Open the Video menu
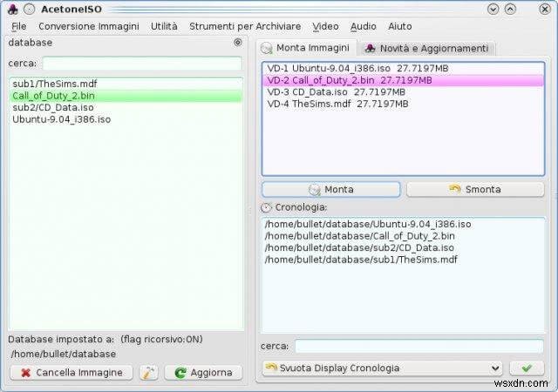558x392 pixels. [325, 26]
